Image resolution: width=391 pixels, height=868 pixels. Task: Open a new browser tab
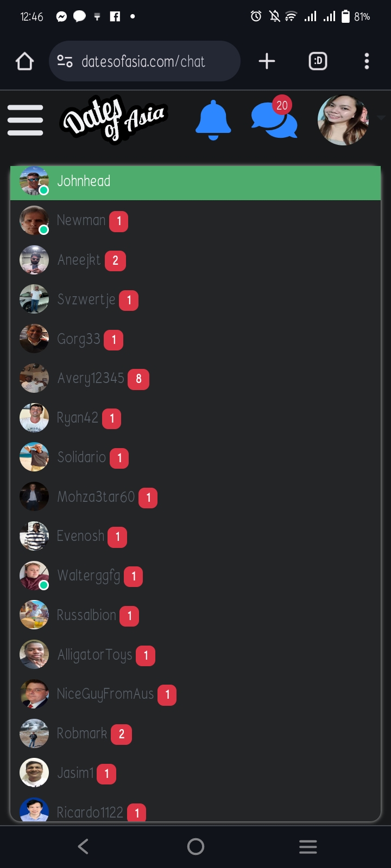(x=267, y=61)
